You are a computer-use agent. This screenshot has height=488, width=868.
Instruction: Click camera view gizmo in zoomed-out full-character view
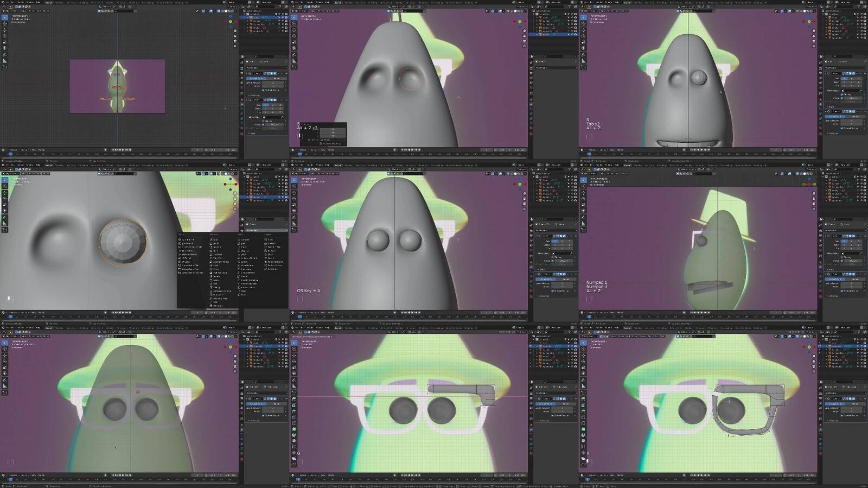235,41
